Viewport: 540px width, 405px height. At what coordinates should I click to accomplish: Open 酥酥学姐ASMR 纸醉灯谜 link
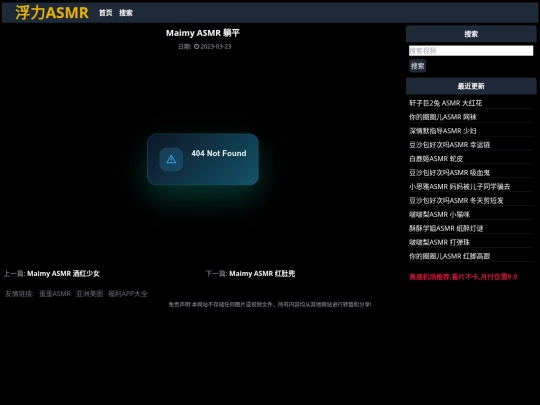(x=446, y=228)
